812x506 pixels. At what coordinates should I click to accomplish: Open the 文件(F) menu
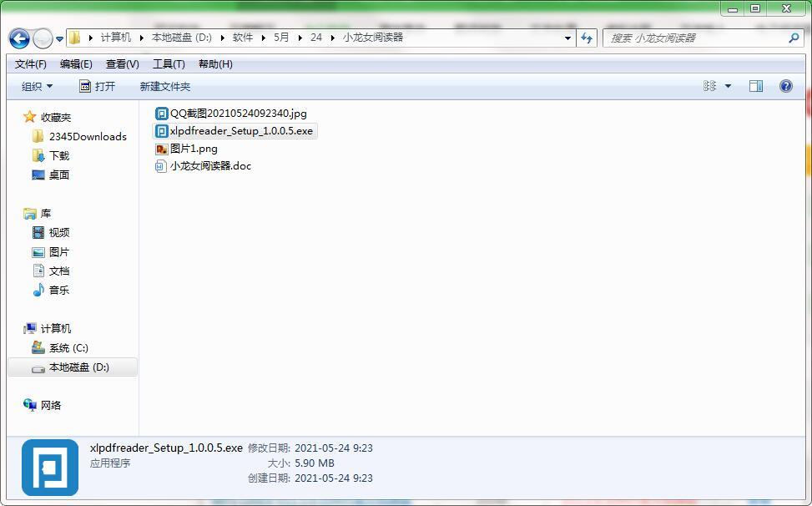tap(31, 64)
